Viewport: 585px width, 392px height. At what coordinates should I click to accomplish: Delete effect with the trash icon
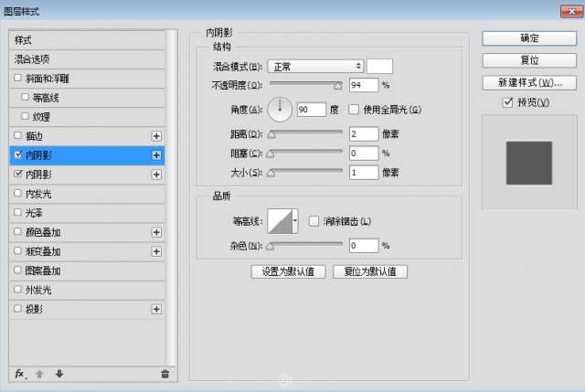(x=165, y=374)
